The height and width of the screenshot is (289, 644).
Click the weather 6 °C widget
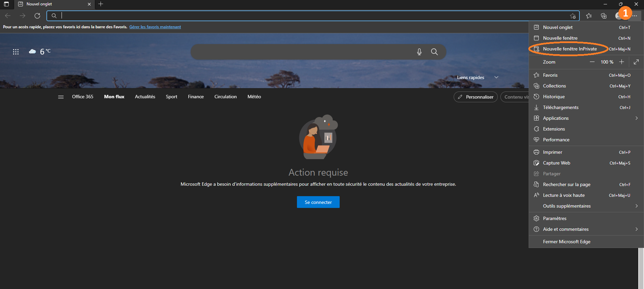(40, 51)
